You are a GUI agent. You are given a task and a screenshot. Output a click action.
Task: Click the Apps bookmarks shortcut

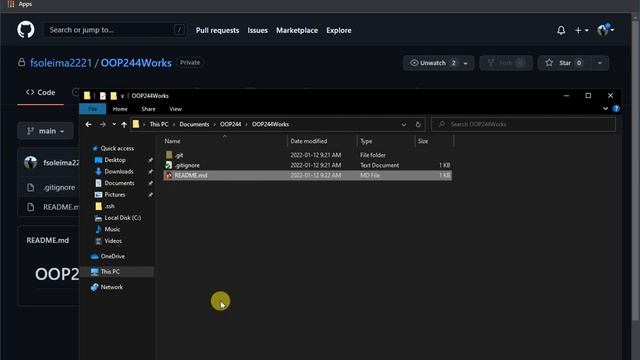coord(20,4)
